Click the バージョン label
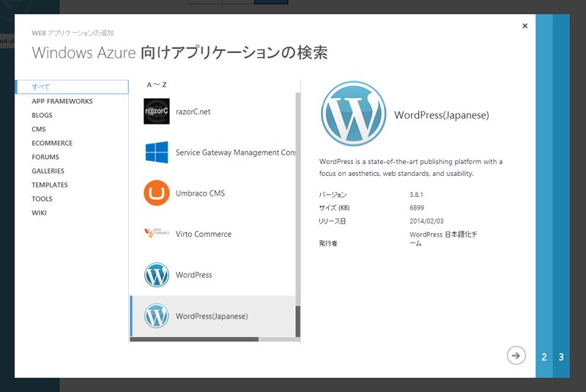Image resolution: width=586 pixels, height=392 pixels. point(333,195)
